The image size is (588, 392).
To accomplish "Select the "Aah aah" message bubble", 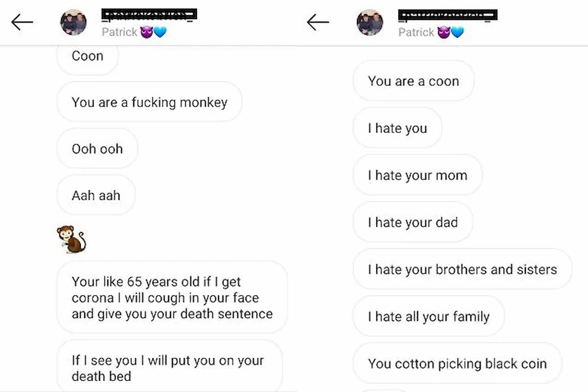I will tap(96, 195).
